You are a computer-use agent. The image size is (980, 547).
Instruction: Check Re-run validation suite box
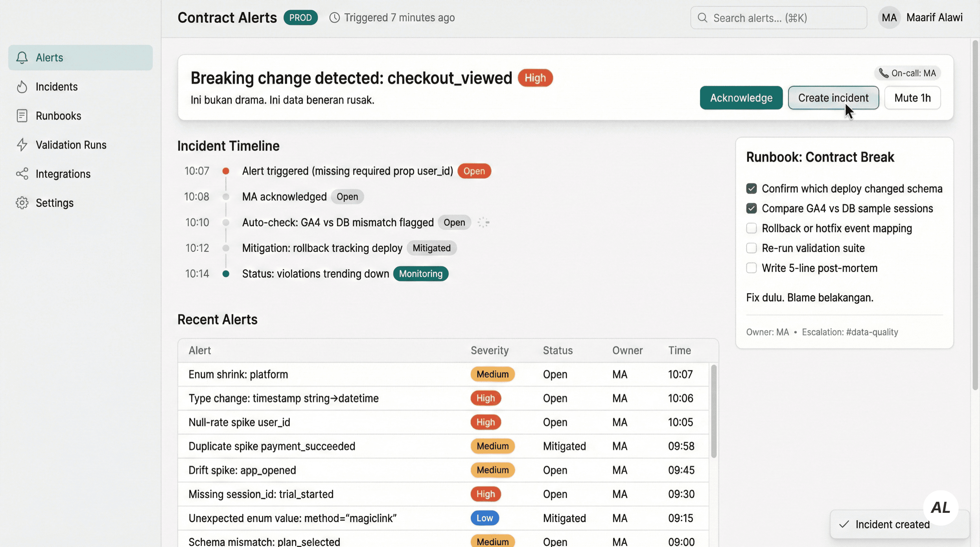751,248
